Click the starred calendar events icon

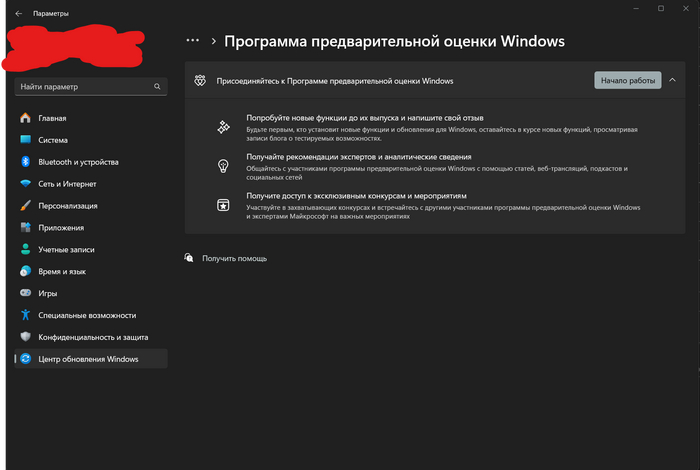(x=223, y=205)
